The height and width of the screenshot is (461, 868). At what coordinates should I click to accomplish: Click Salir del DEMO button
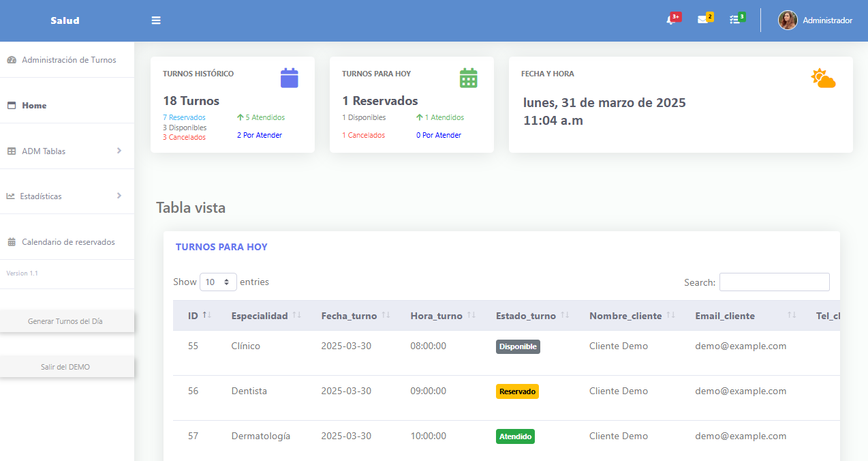click(65, 367)
